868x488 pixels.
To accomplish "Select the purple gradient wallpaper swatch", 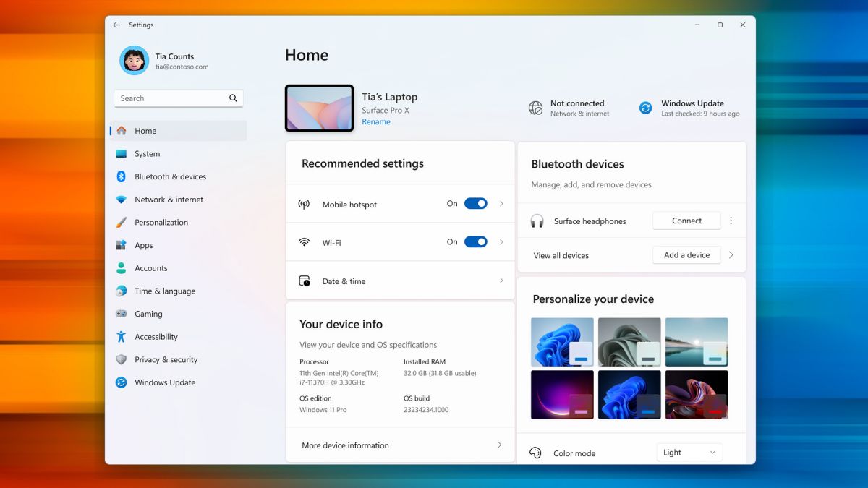I will tap(562, 394).
